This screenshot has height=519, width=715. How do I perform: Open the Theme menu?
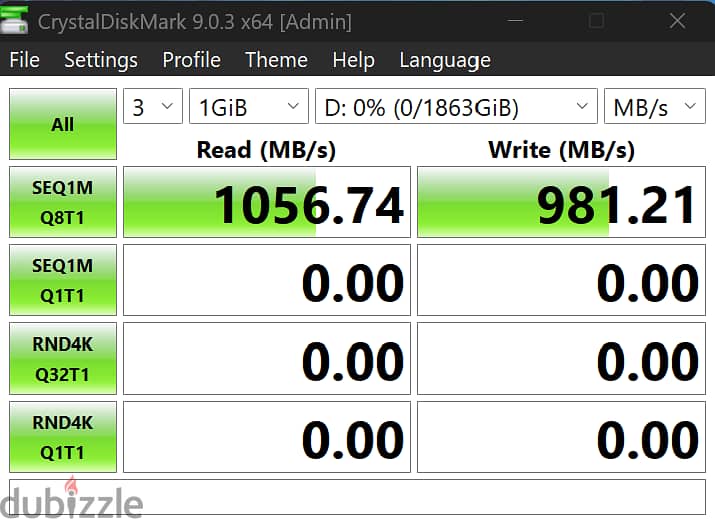[276, 60]
